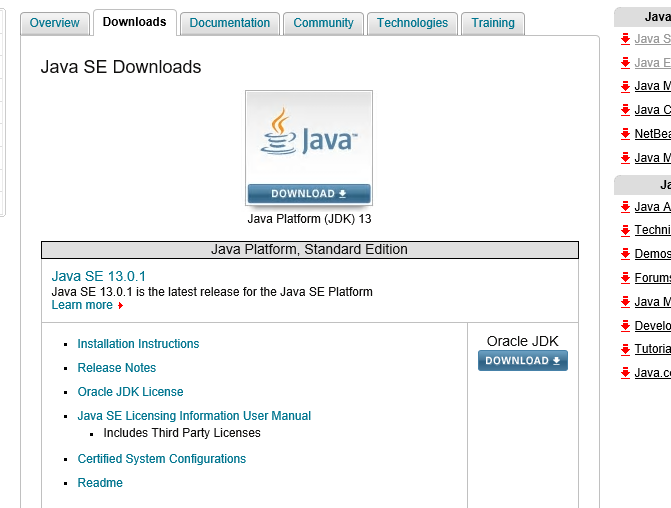Open the Java C sidebar link
671x508 pixels.
coord(653,110)
